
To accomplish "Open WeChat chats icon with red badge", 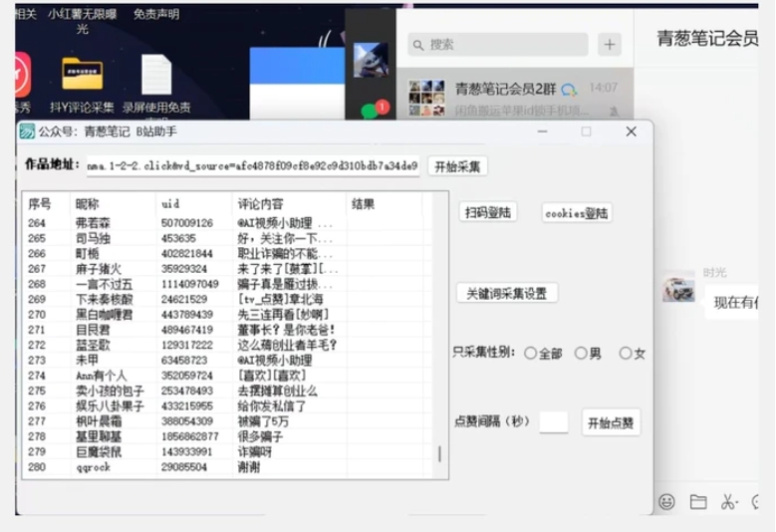I will (x=372, y=112).
